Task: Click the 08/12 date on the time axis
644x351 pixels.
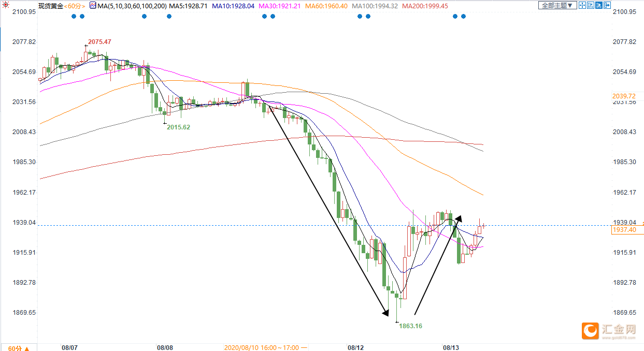Action: [355, 347]
